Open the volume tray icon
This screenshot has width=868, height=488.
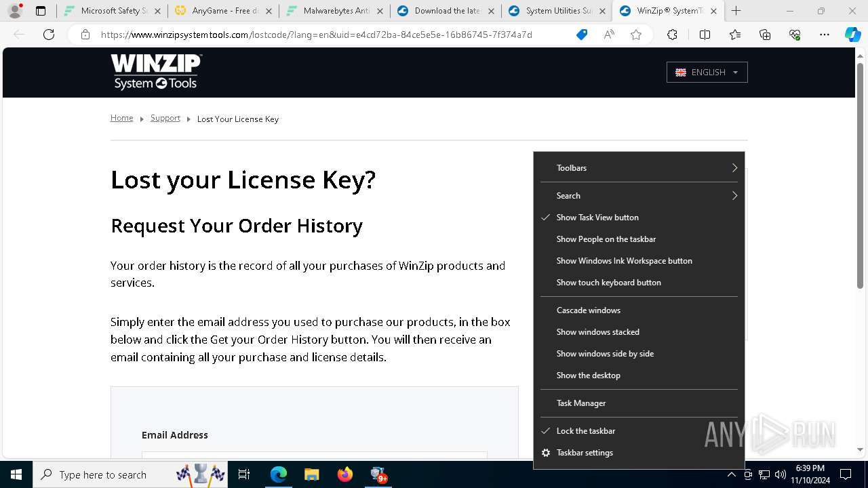pos(780,474)
